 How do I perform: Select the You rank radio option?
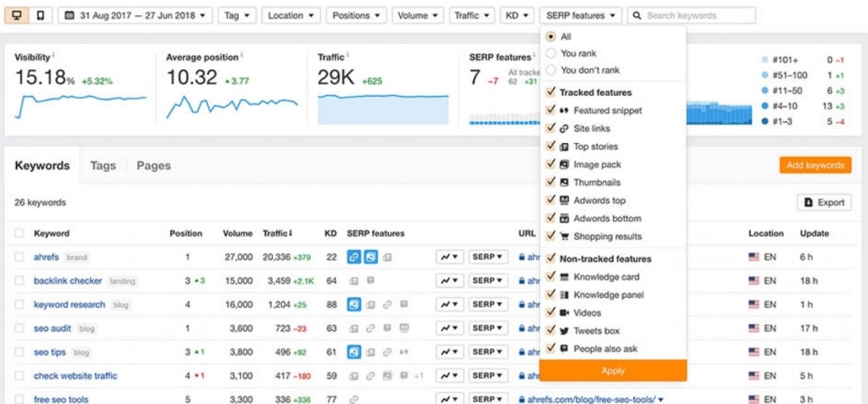550,53
